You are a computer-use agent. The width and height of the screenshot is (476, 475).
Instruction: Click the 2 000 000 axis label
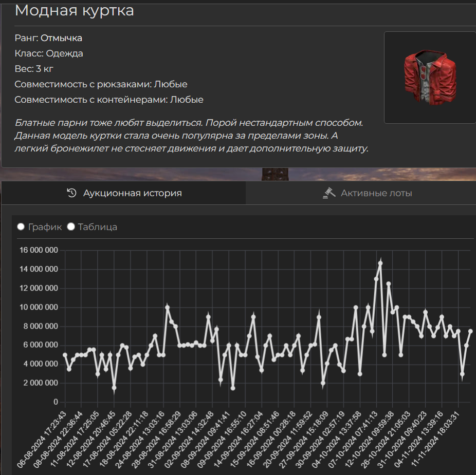coord(41,383)
